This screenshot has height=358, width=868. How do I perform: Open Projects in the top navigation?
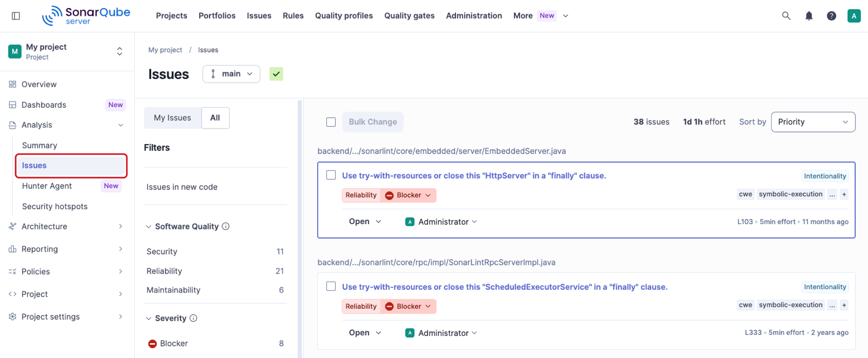pyautogui.click(x=171, y=16)
